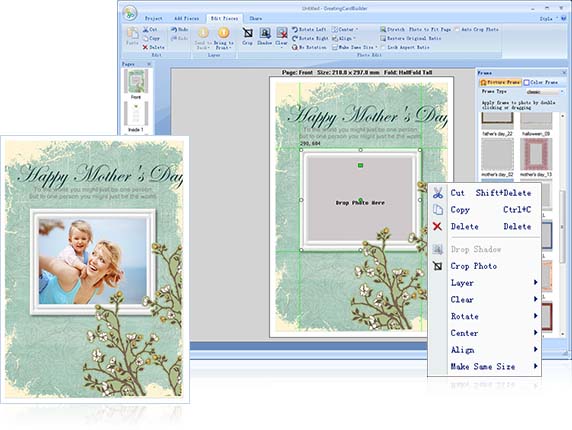572x430 pixels.
Task: Apply Shadow effect from ribbon
Action: coord(265,36)
